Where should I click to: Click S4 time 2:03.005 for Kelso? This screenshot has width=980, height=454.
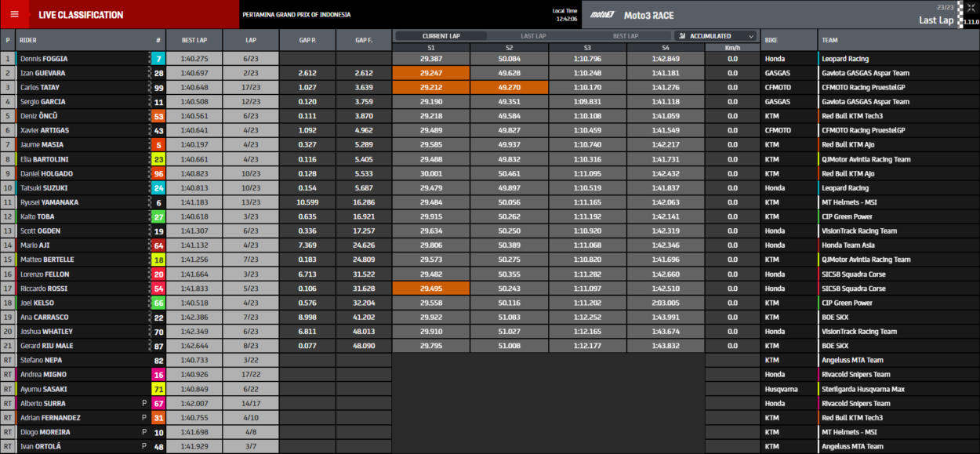665,303
